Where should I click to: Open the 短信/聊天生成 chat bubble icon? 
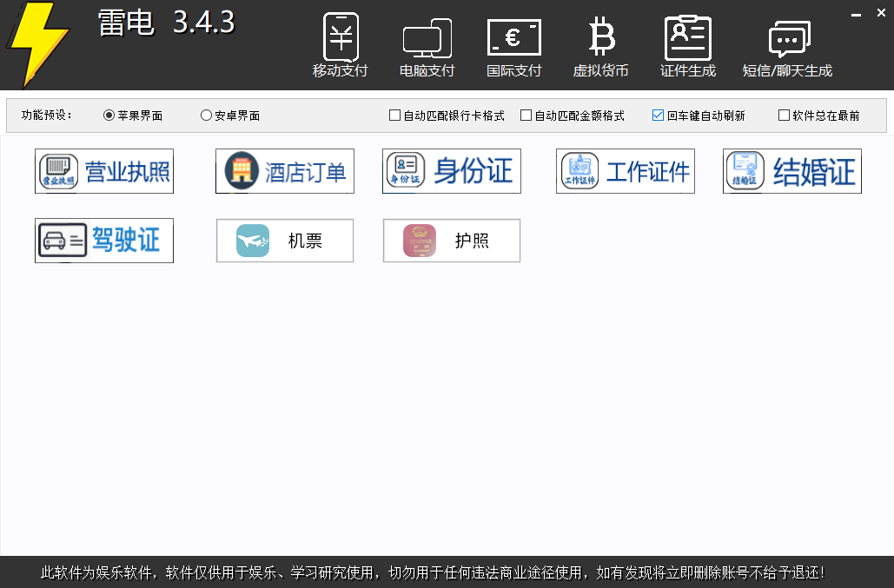(788, 40)
